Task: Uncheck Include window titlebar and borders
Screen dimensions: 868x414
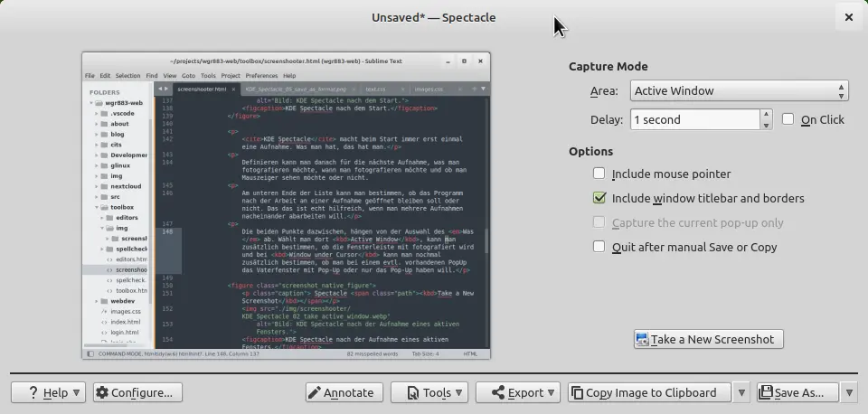Action: point(599,198)
